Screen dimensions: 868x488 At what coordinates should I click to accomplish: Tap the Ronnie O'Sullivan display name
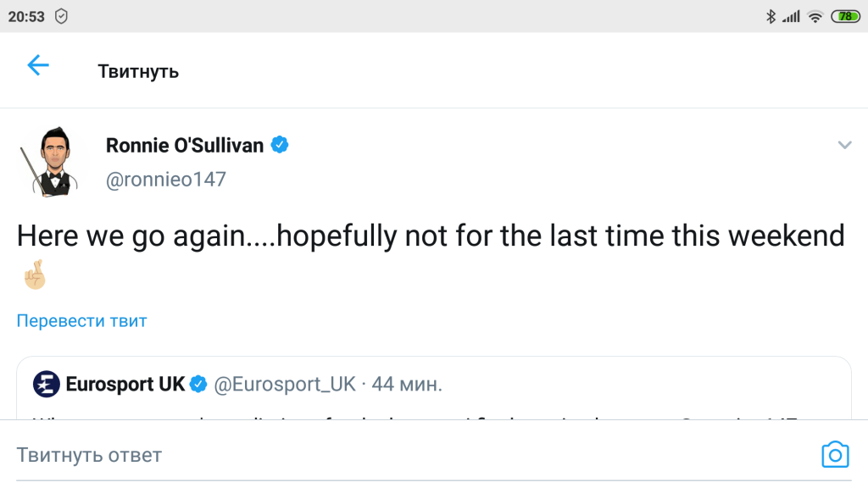coord(185,146)
